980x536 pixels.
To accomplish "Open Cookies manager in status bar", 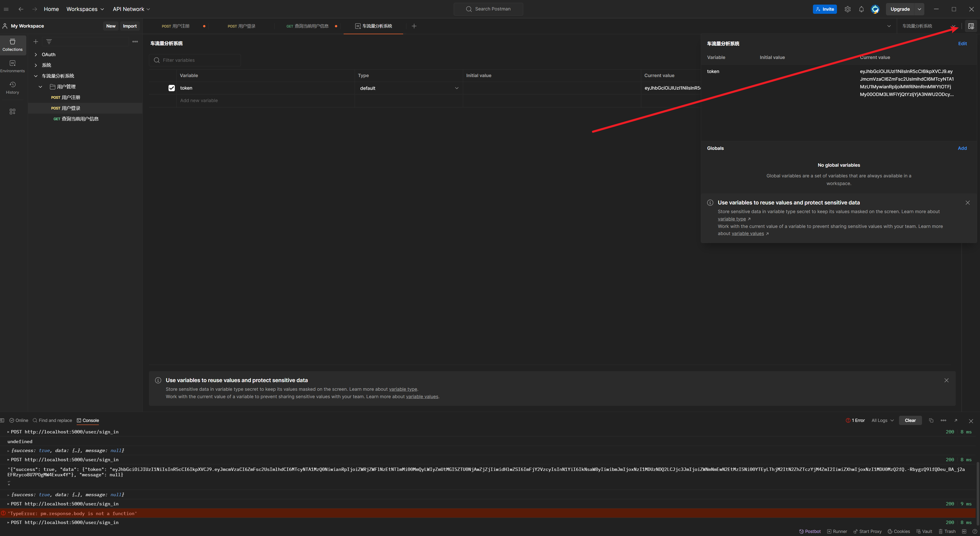I will [899, 531].
